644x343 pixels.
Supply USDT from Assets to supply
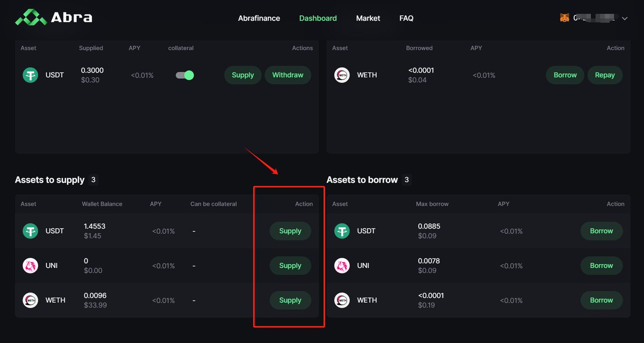coord(290,231)
